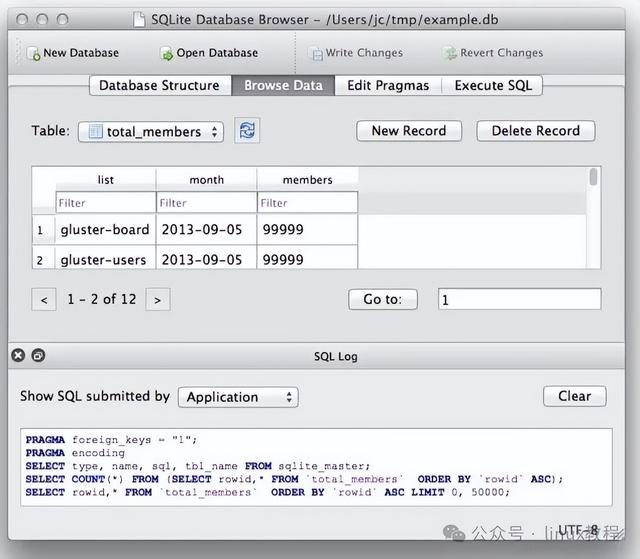640x559 pixels.
Task: Click the Open Database toolbar icon
Action: (167, 53)
